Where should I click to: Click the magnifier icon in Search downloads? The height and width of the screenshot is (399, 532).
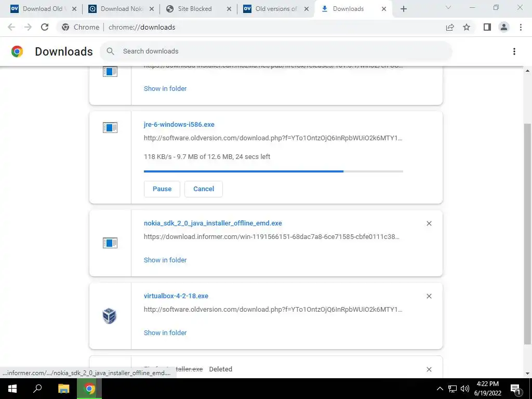110,51
